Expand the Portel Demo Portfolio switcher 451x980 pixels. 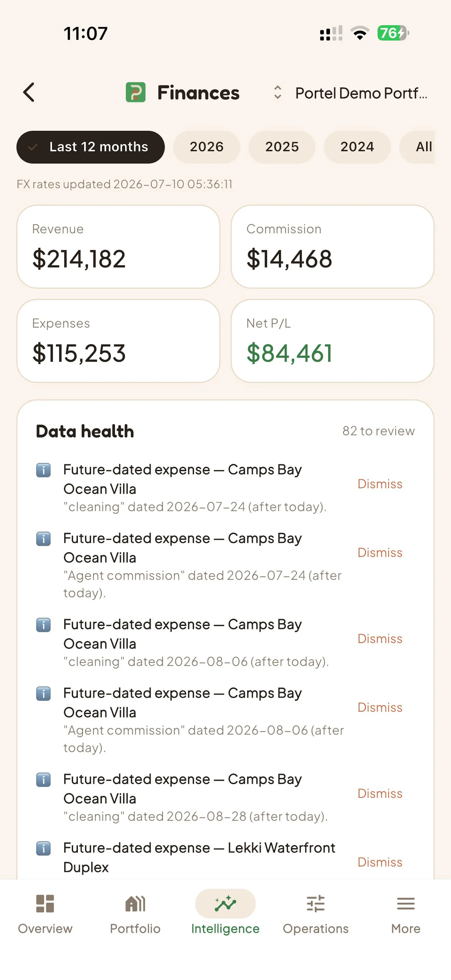361,93
